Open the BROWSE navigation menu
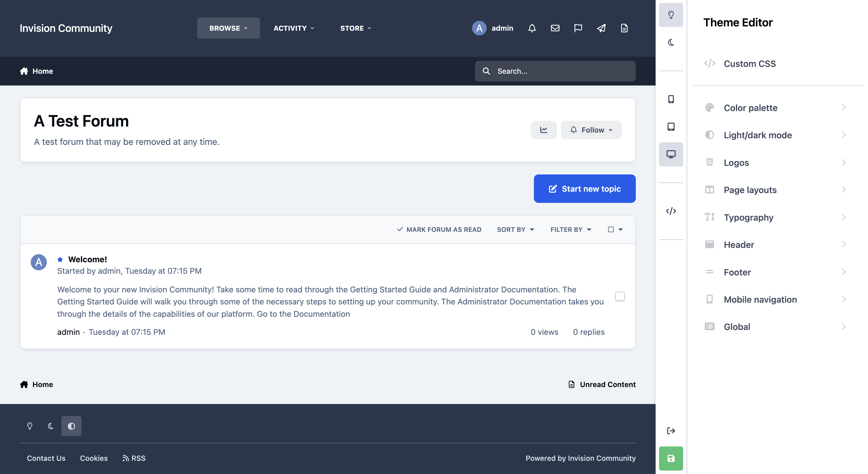 (228, 28)
